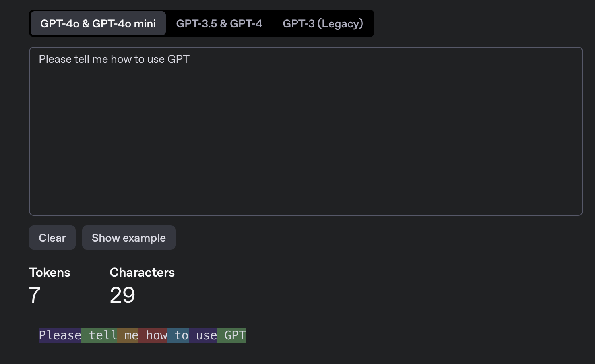Click the Show example button
The width and height of the screenshot is (595, 364).
pyautogui.click(x=129, y=238)
